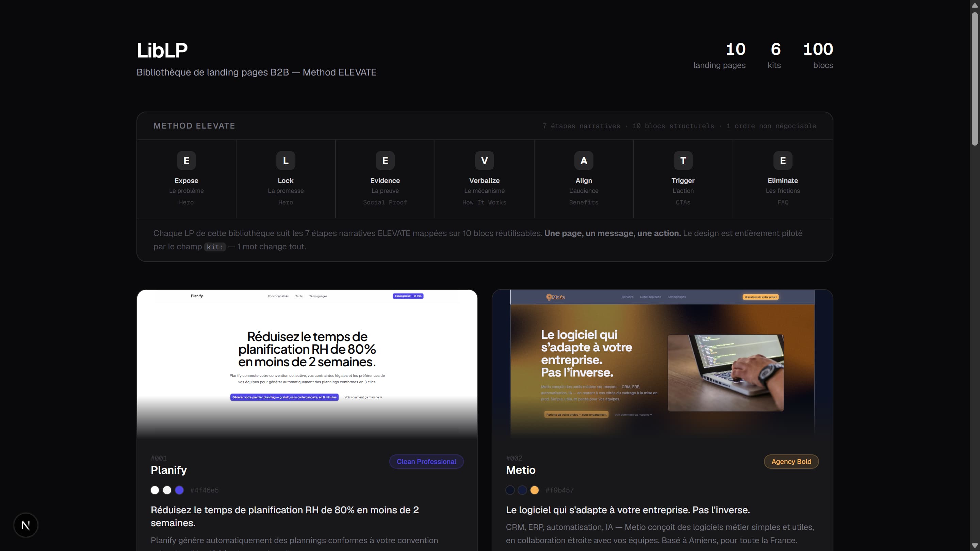Select the first white swatch for Planify

click(x=155, y=490)
